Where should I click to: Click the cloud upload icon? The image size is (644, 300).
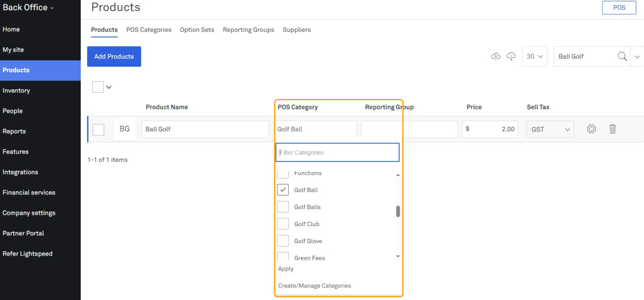pos(496,56)
